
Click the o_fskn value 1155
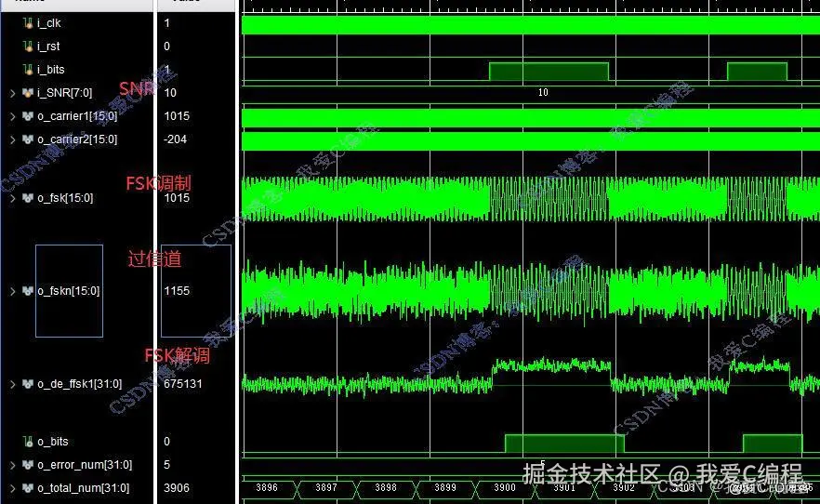(x=177, y=291)
